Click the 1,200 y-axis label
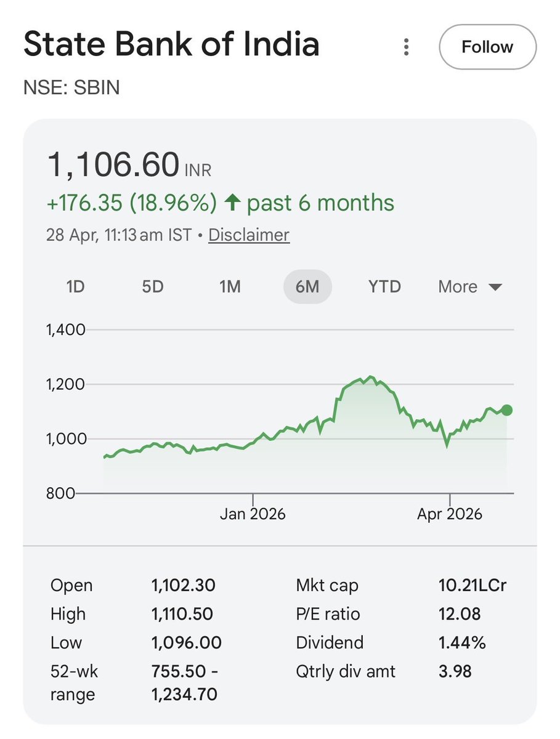Screen dimensions: 560x739 point(65,384)
